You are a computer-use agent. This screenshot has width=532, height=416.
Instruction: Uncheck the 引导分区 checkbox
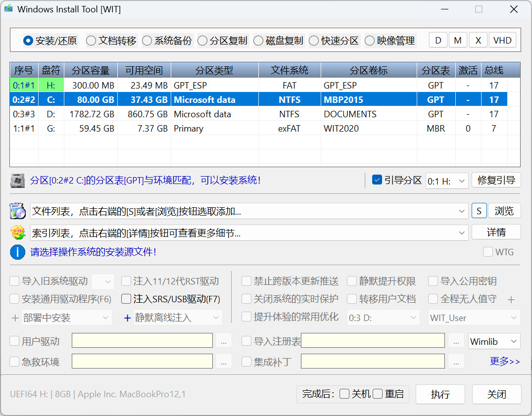pyautogui.click(x=377, y=180)
